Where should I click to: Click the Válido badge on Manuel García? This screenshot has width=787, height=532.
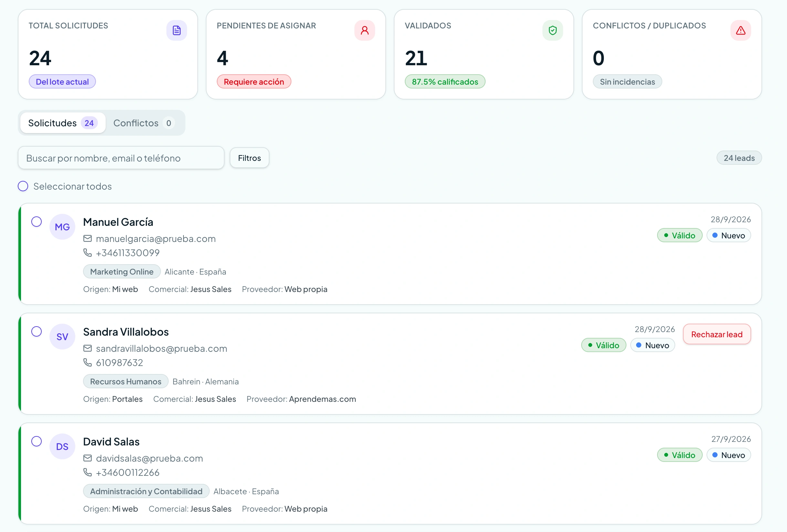680,235
